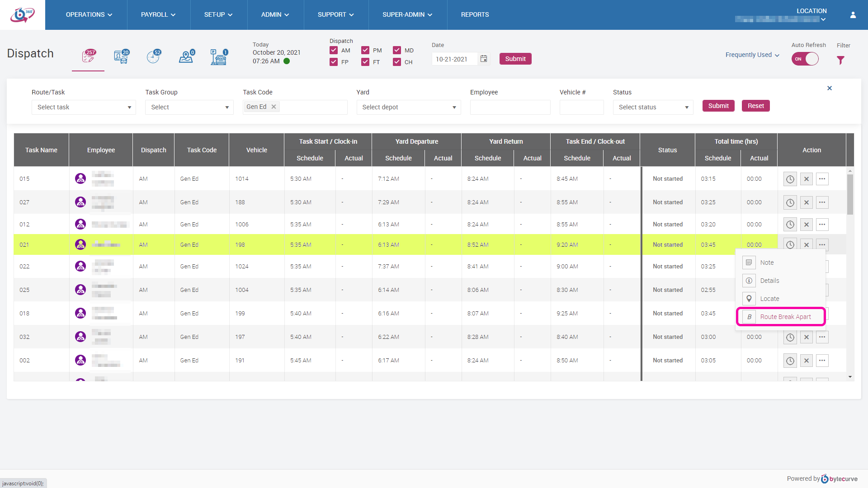This screenshot has width=868, height=488.
Task: Expand the Frequently Used dropdown
Action: [x=752, y=55]
